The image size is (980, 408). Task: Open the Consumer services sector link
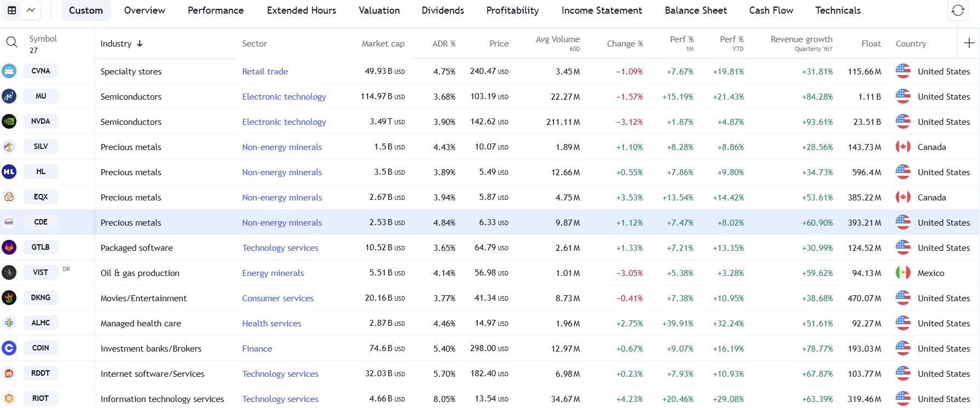[278, 298]
